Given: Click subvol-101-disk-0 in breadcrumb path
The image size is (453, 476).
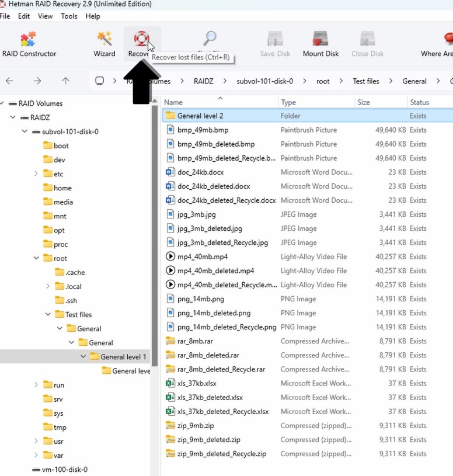Looking at the screenshot, I should click(265, 81).
